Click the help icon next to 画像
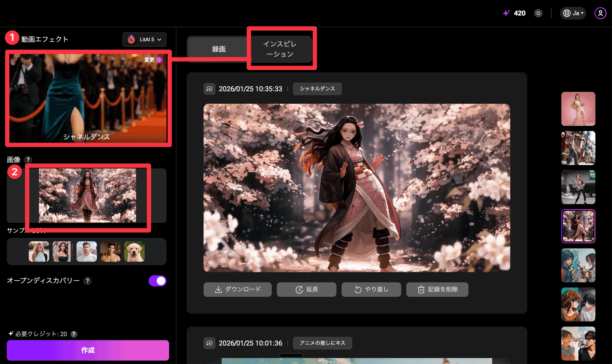 (28, 160)
